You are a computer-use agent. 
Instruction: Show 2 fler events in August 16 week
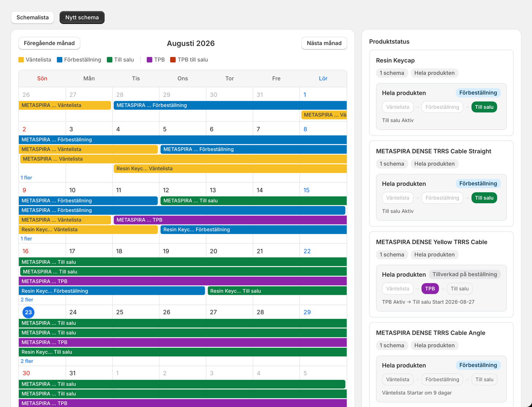coord(27,299)
